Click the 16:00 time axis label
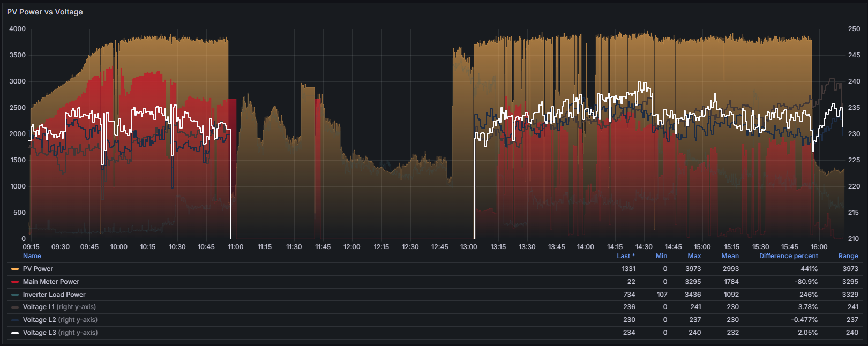This screenshot has width=868, height=346. click(x=819, y=247)
